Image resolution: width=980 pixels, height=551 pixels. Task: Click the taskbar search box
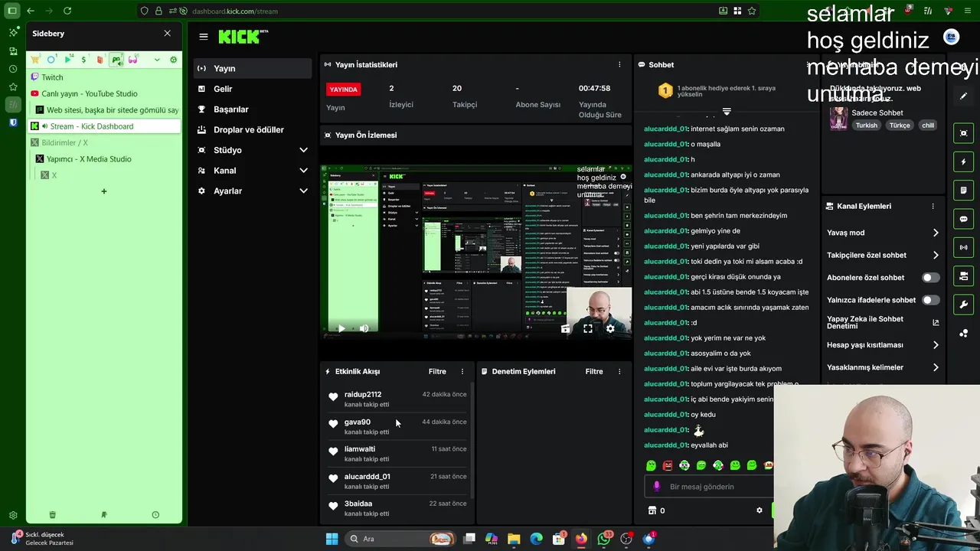click(x=400, y=539)
